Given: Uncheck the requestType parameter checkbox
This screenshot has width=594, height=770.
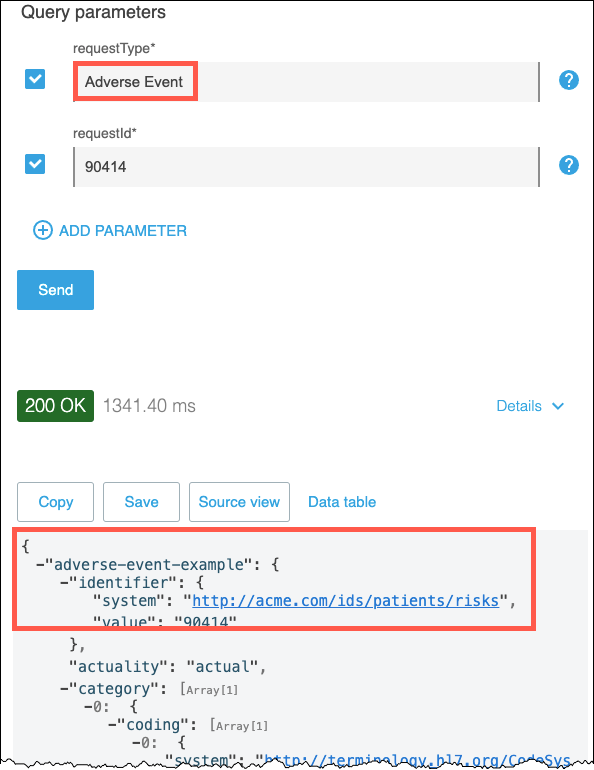Looking at the screenshot, I should point(35,79).
